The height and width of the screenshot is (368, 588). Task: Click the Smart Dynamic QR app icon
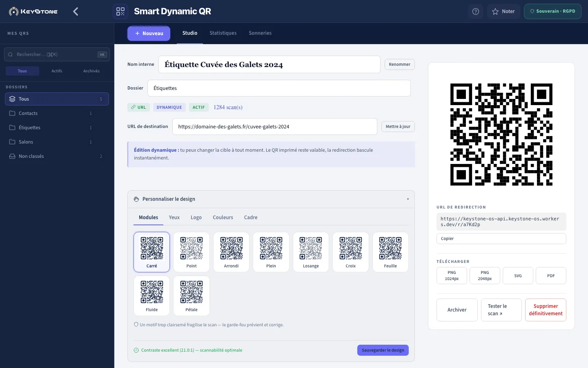click(x=120, y=11)
